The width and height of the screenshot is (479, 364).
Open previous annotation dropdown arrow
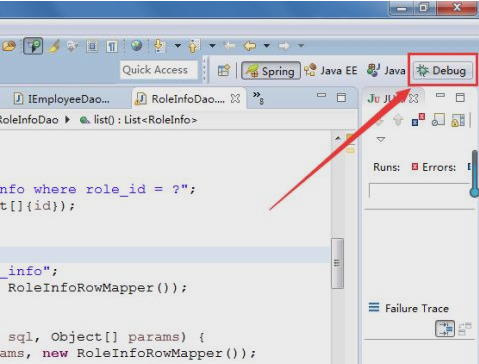click(212, 45)
